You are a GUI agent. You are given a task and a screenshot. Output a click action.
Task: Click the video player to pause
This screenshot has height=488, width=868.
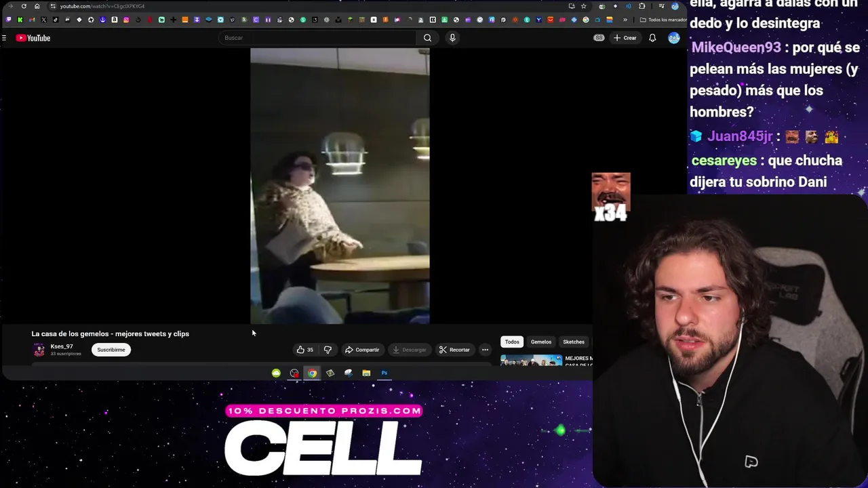[x=340, y=186]
